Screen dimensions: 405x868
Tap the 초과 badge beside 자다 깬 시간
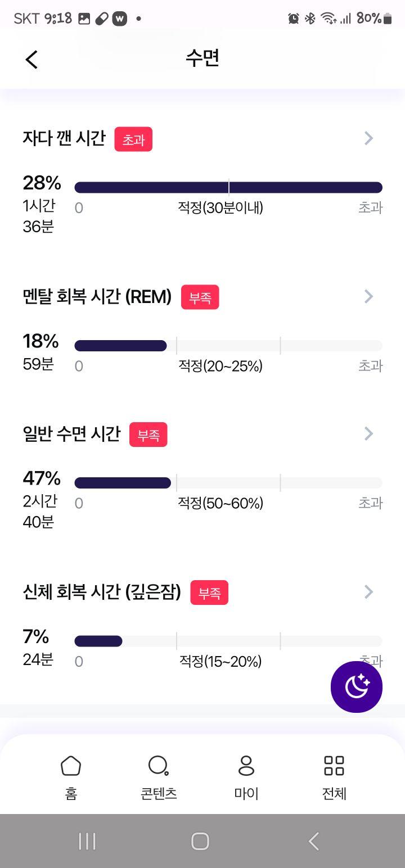(x=133, y=139)
